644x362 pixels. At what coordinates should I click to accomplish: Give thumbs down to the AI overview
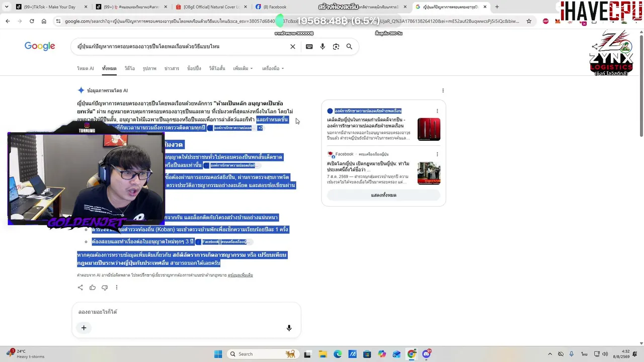(x=105, y=288)
